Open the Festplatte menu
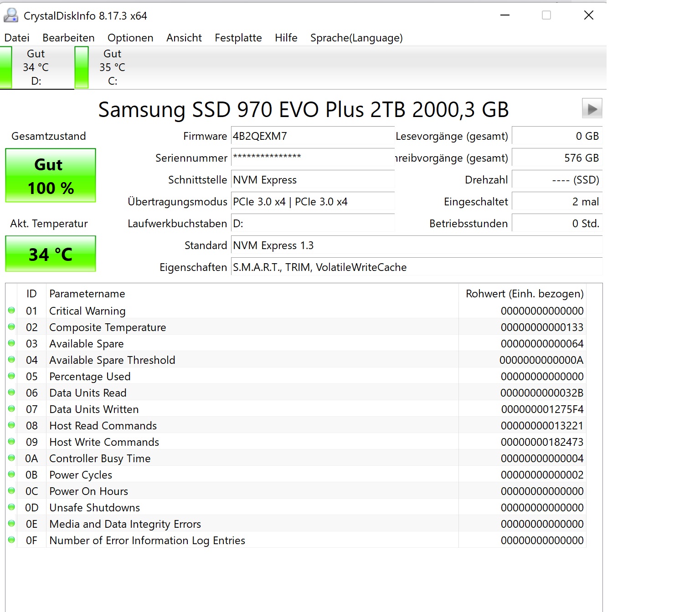Screen dimensions: 700x612 (x=238, y=38)
